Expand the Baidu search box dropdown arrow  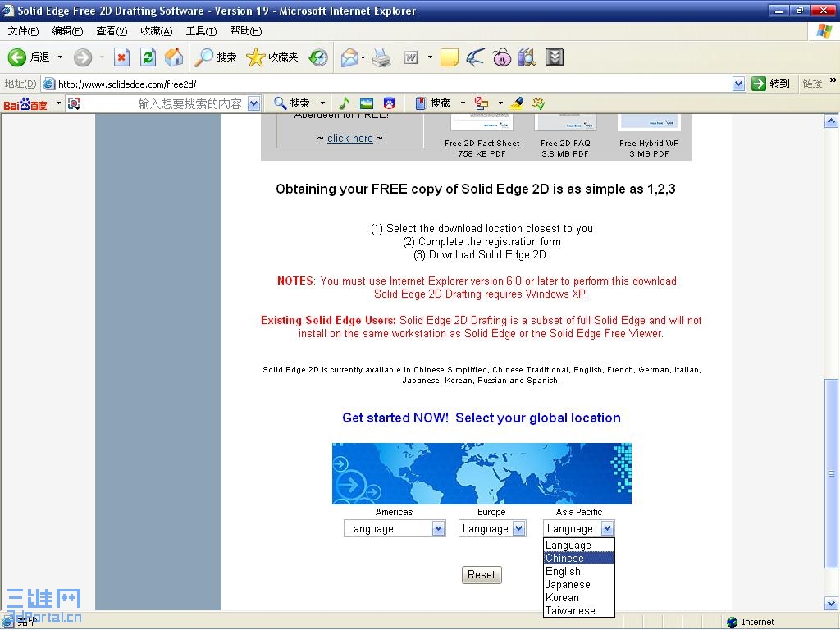point(254,103)
